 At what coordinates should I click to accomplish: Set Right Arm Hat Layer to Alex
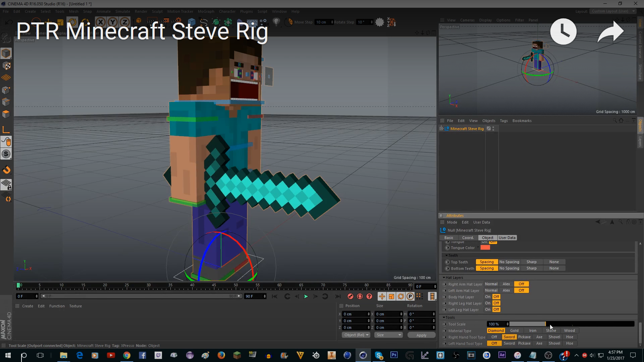point(506,284)
